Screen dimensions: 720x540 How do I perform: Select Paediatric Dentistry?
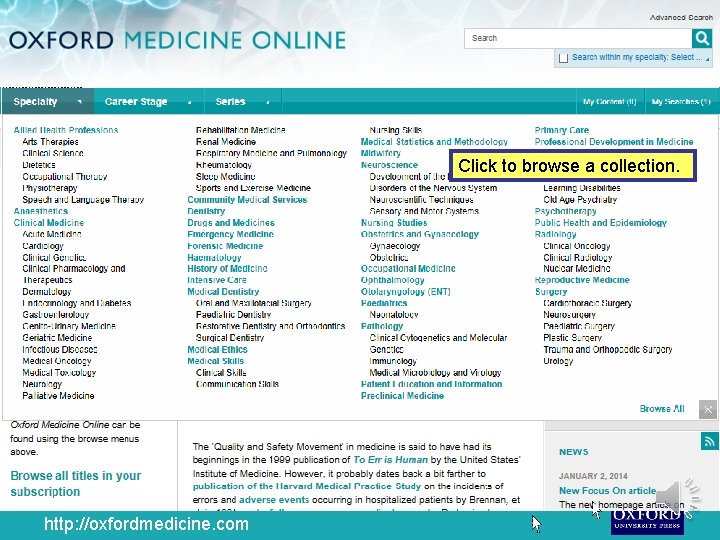pyautogui.click(x=233, y=315)
